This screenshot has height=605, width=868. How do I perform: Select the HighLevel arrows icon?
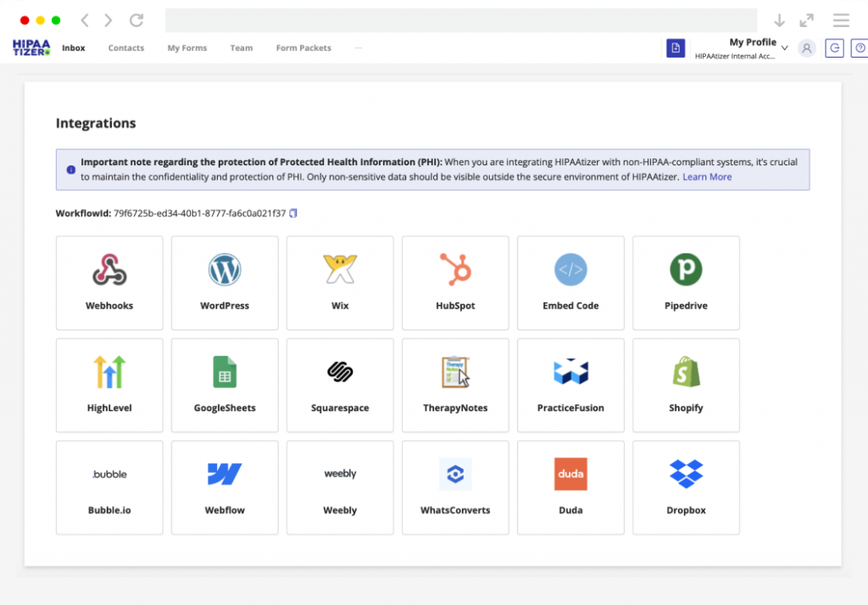coord(109,371)
